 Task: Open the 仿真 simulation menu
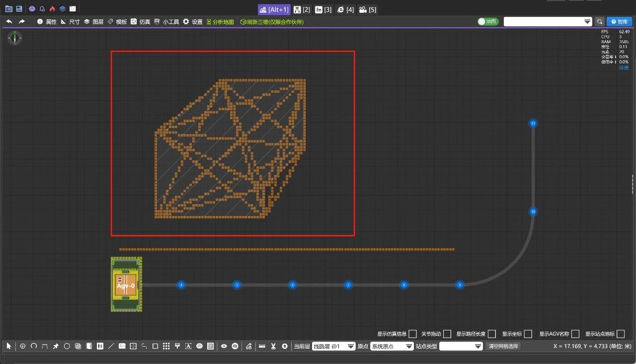[x=141, y=22]
